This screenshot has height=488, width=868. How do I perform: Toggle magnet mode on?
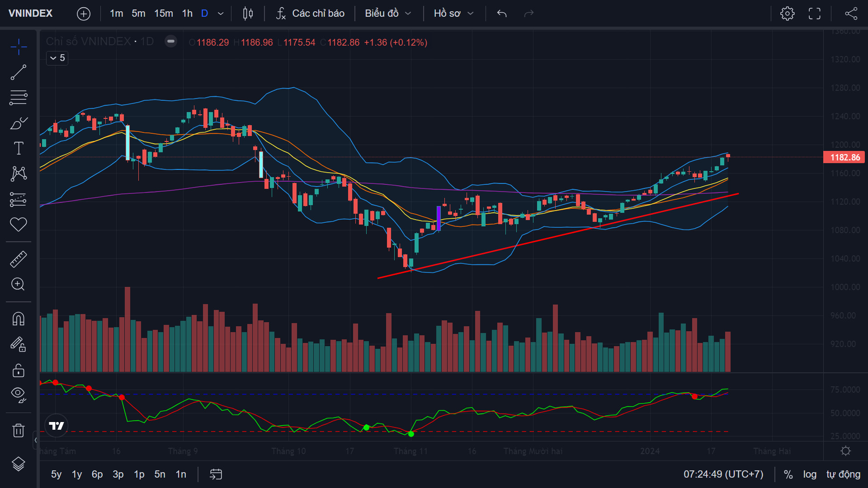19,319
